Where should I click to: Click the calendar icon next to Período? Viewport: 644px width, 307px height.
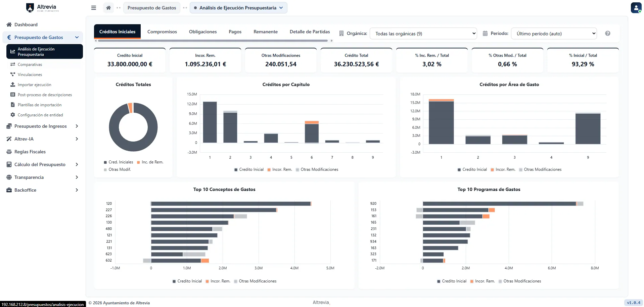pyautogui.click(x=485, y=33)
